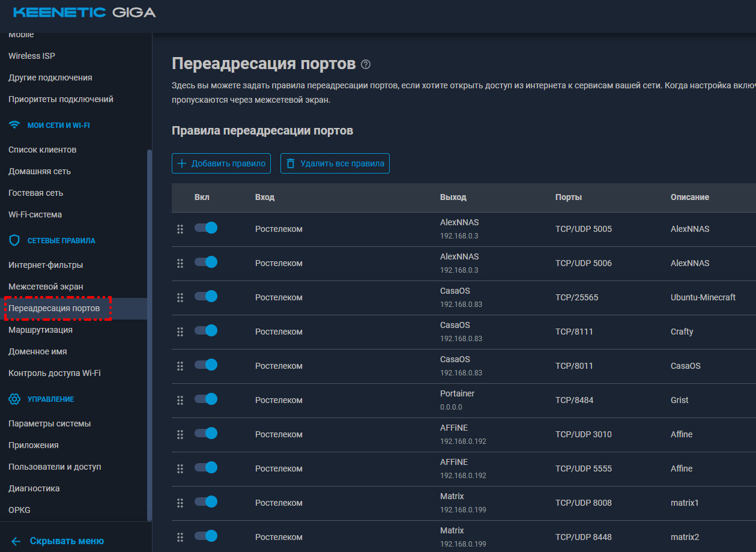This screenshot has height=552, width=756.
Task: Open Межсетевой экран in the sidebar
Action: (x=46, y=287)
